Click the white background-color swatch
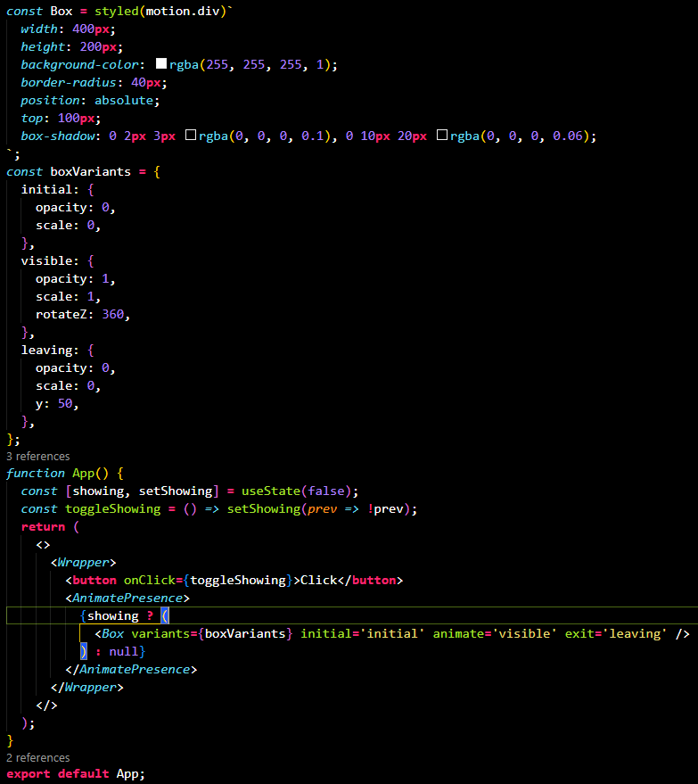Screen dimensions: 698x784 coord(160,63)
